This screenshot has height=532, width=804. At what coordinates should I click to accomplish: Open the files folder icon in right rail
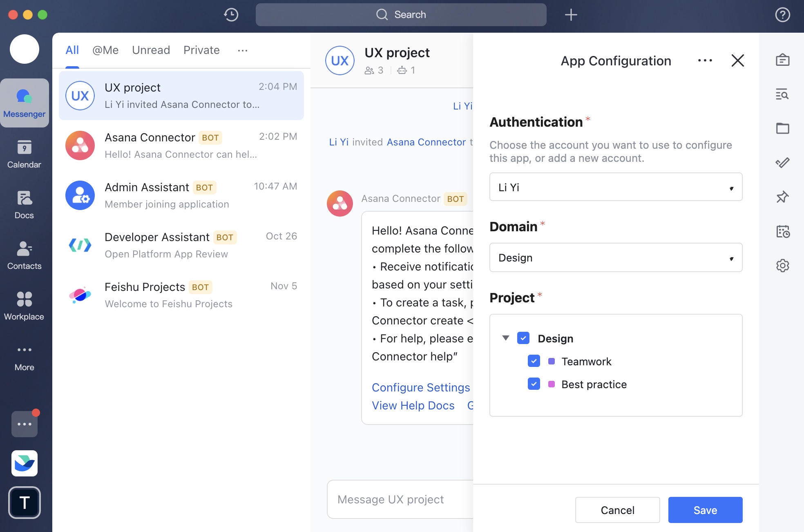782,128
